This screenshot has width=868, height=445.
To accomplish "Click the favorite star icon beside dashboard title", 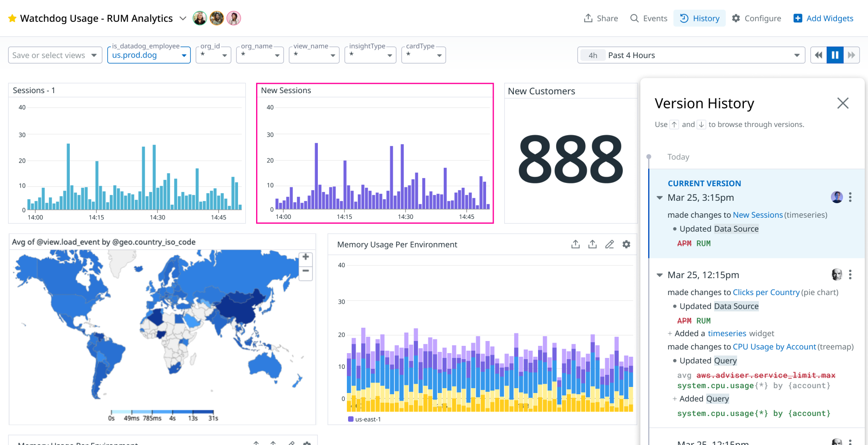I will pyautogui.click(x=13, y=19).
